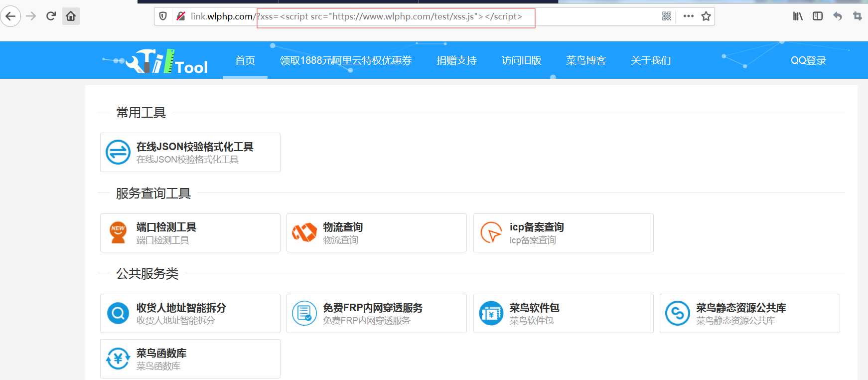Image resolution: width=868 pixels, height=380 pixels.
Task: Click the 常用工具 section heading
Action: pyautogui.click(x=141, y=113)
